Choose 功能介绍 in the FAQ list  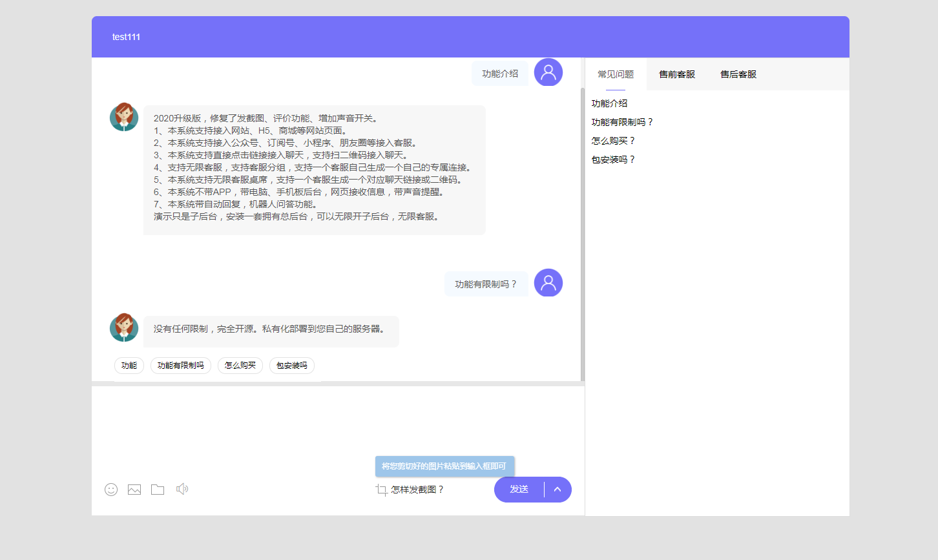tap(609, 103)
